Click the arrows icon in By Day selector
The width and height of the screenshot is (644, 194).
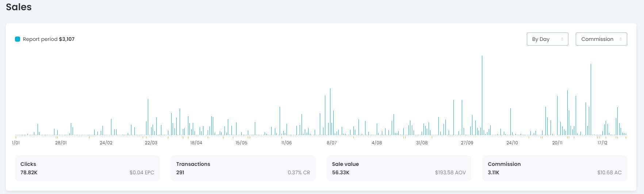click(x=562, y=39)
